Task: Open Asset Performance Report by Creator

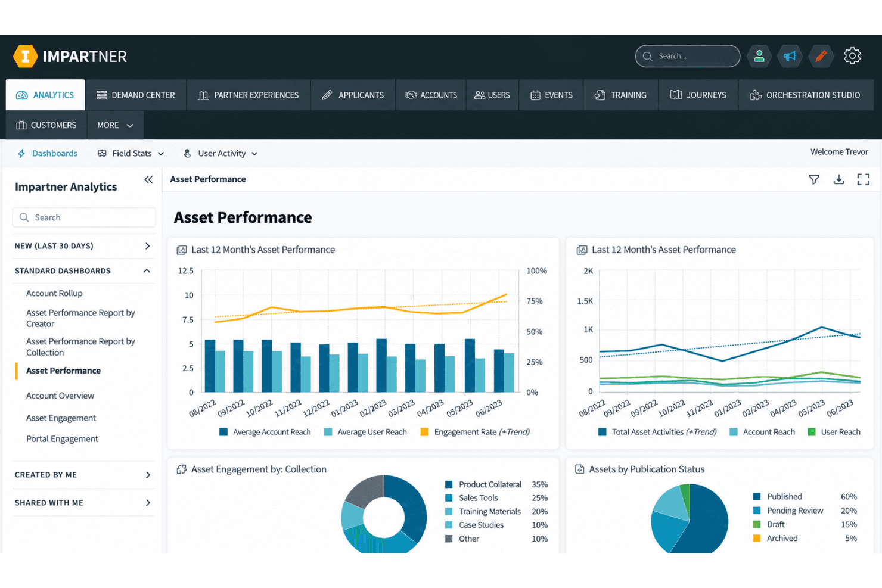Action: coord(80,318)
